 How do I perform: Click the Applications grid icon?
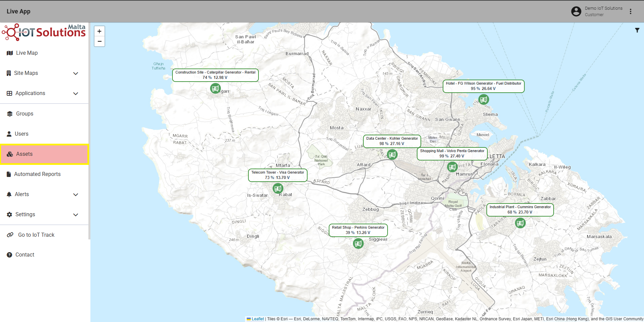[9, 93]
